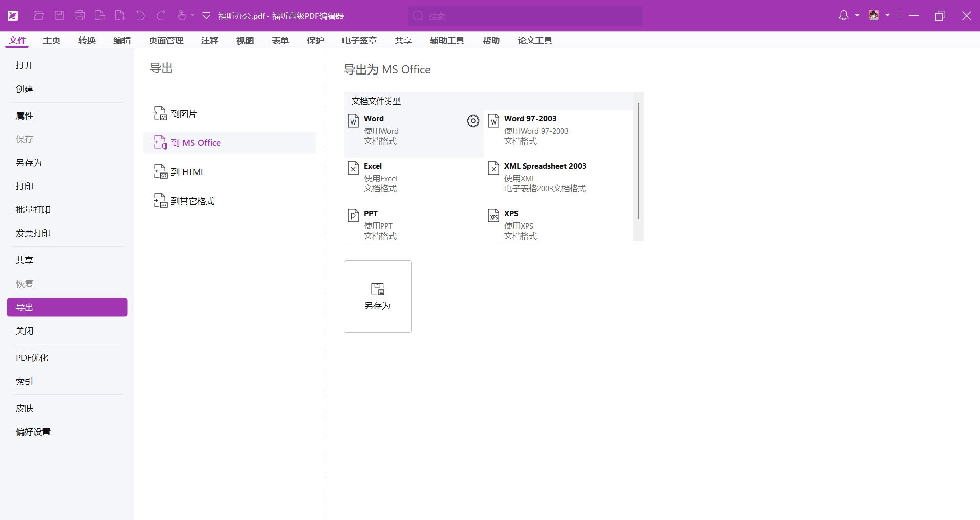Viewport: 980px width, 520px height.
Task: Click into the search box
Action: click(x=525, y=16)
